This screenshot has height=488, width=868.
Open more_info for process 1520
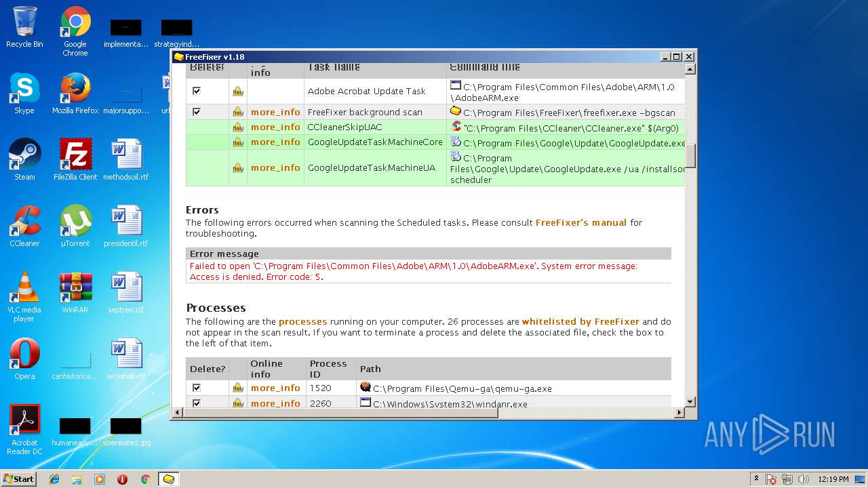click(x=275, y=388)
